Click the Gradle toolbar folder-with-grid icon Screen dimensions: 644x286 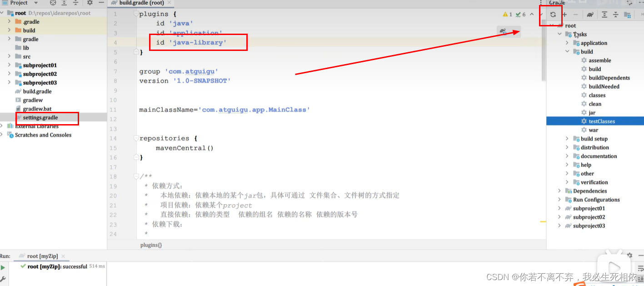point(628,15)
